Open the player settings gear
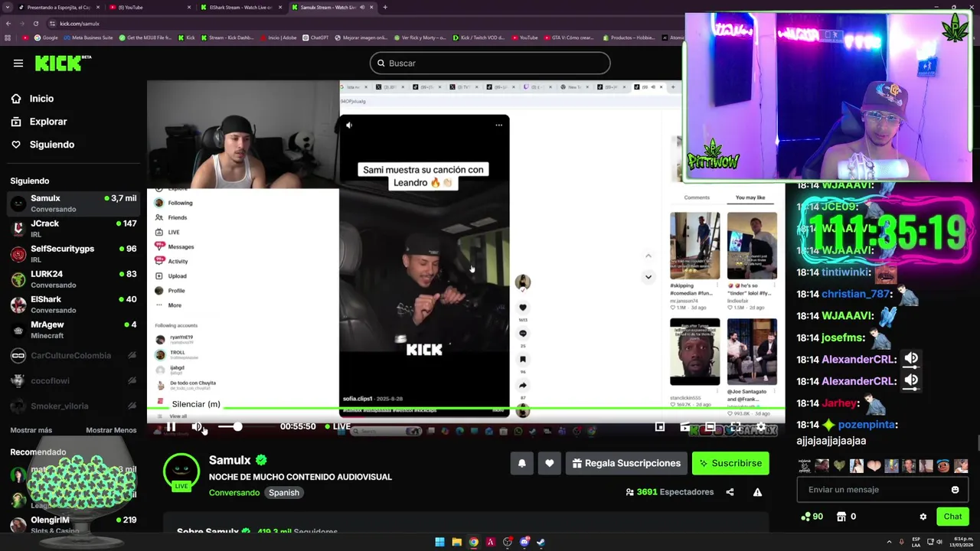Screen dimensions: 980x551 pyautogui.click(x=761, y=426)
